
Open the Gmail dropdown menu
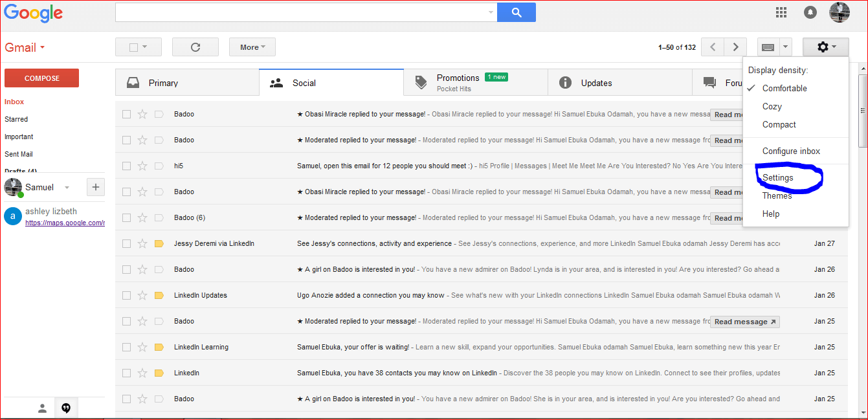(x=25, y=47)
